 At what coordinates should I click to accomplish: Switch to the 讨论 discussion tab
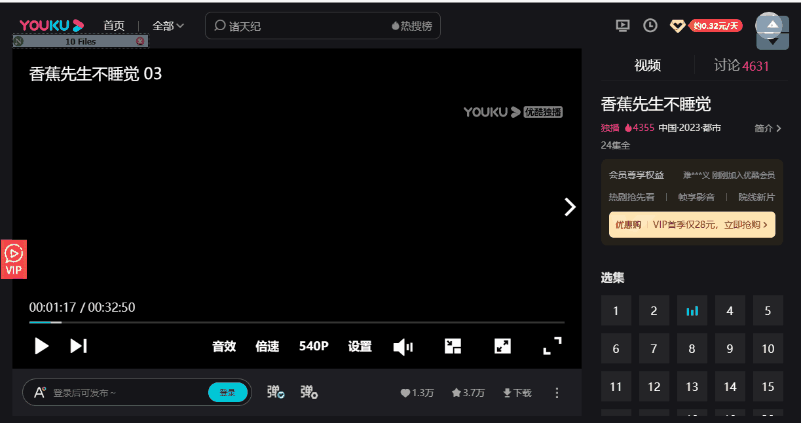[x=741, y=65]
